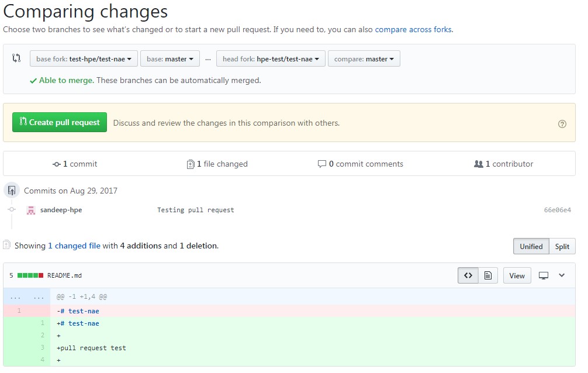This screenshot has width=588, height=373.
Task: Click the sandeep-hpe avatar image
Action: click(x=31, y=210)
